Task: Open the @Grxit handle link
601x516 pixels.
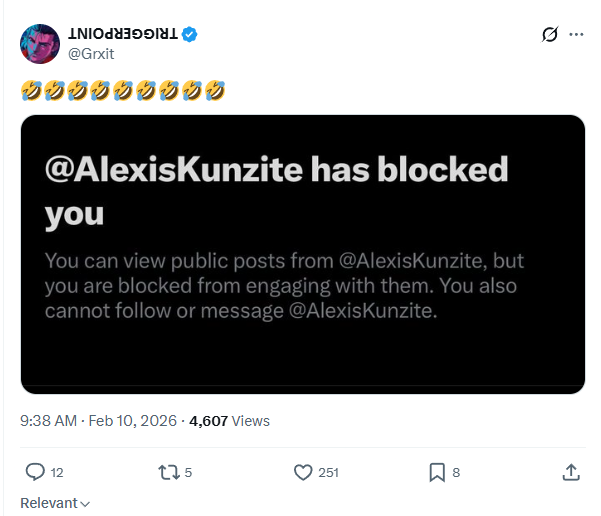Action: pyautogui.click(x=91, y=54)
